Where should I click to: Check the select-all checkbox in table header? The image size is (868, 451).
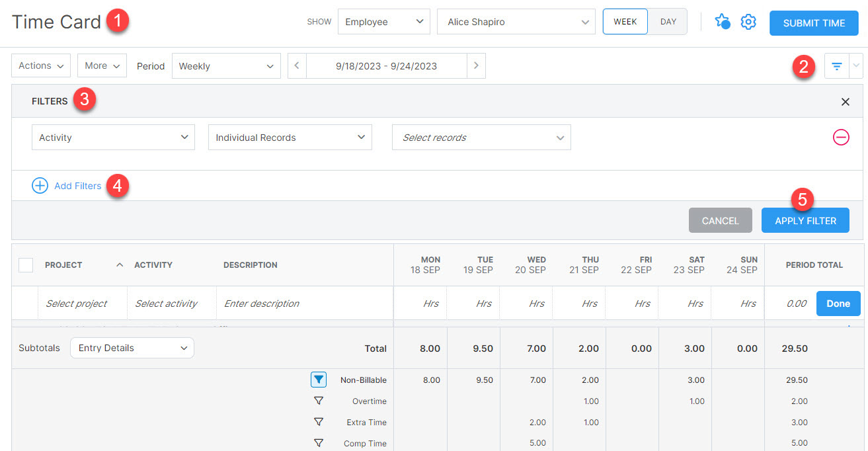click(x=25, y=265)
